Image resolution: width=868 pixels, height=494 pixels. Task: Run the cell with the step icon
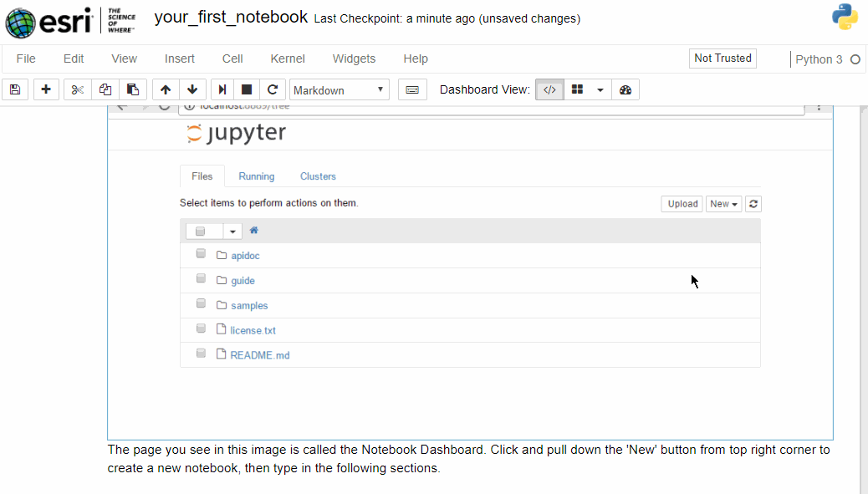222,89
